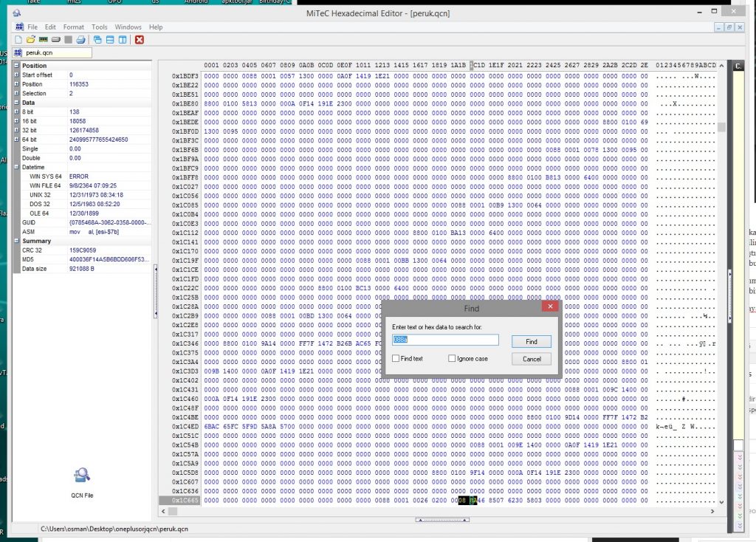This screenshot has width=756, height=542.
Task: Collapse the Position section
Action: click(x=16, y=66)
